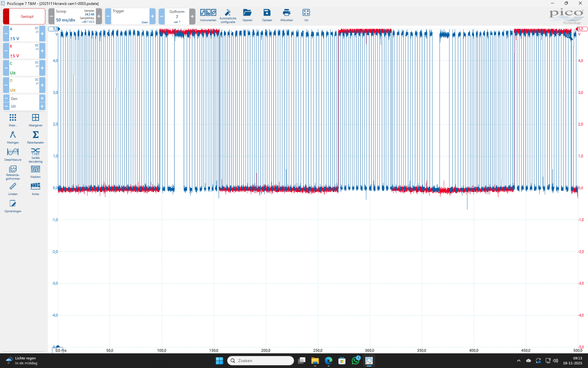Increase Scoop timebase with plus

tap(99, 17)
